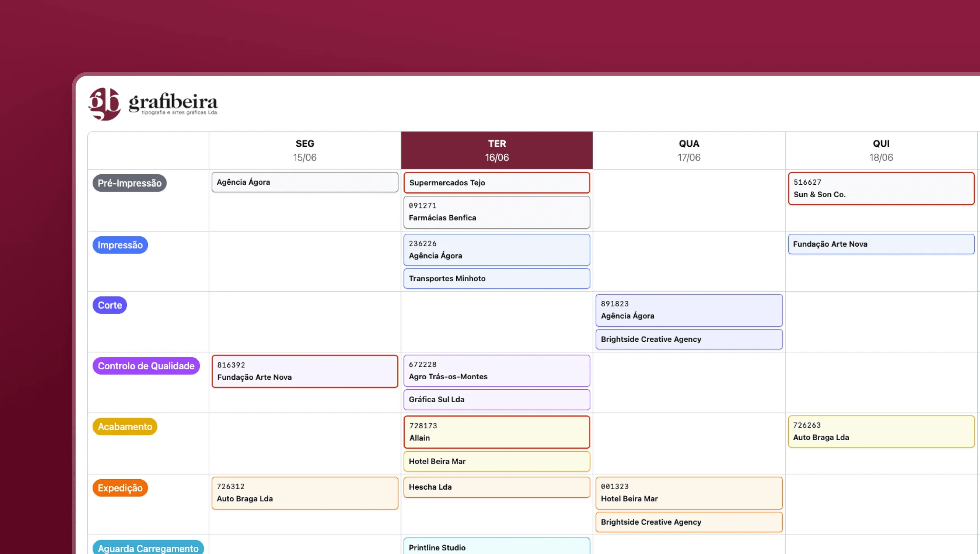Image resolution: width=980 pixels, height=554 pixels.
Task: Open the Agência Ágora card in Pré-Impressão
Action: pyautogui.click(x=305, y=182)
